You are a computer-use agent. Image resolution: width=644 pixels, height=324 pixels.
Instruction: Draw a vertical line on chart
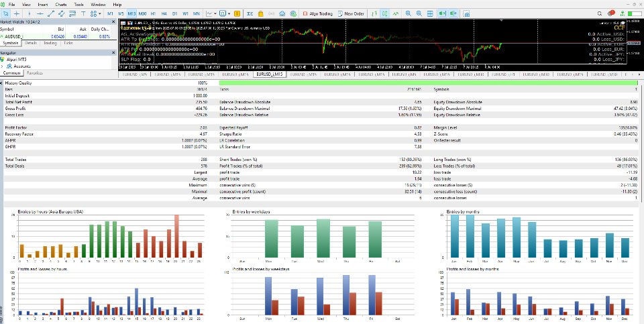tap(29, 13)
